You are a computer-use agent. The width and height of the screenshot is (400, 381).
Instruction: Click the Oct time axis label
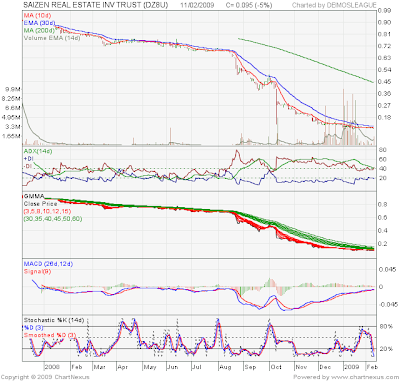click(x=276, y=367)
